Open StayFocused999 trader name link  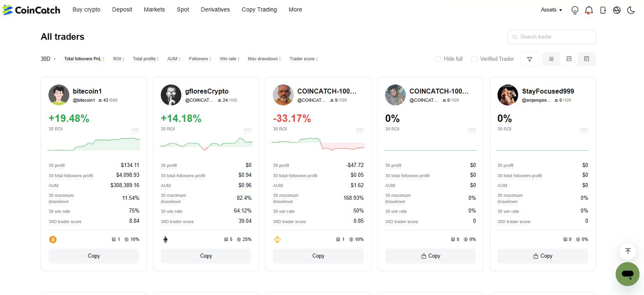click(548, 91)
